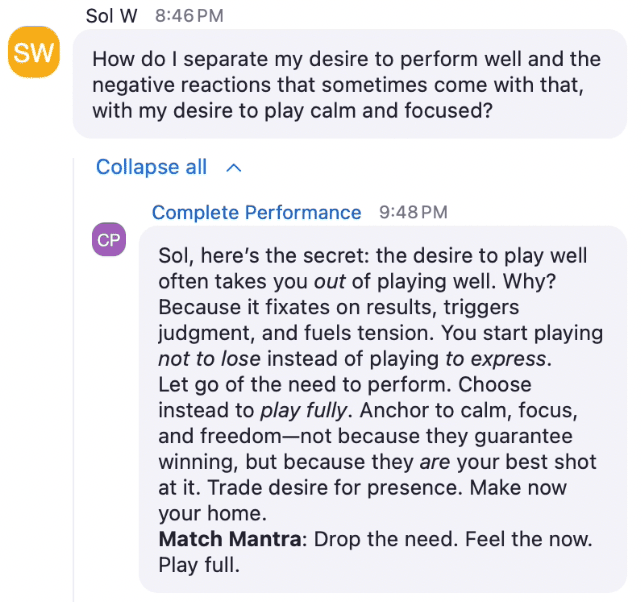Open the Complete Performance sender name

(x=257, y=213)
